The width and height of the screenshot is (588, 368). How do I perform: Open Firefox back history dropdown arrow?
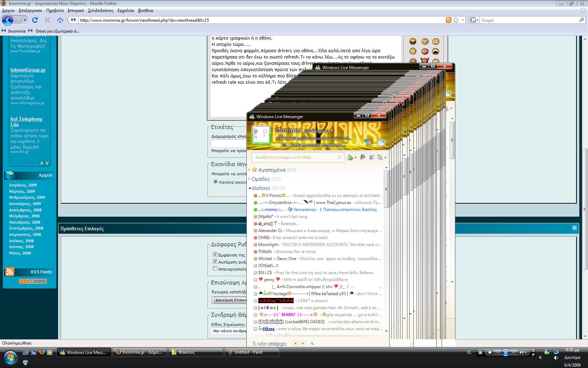(25, 20)
